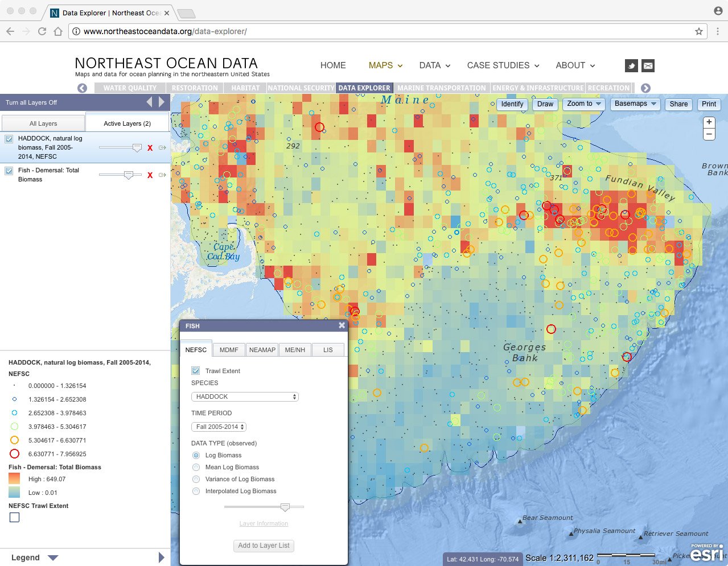Image resolution: width=728 pixels, height=566 pixels.
Task: Expand the ABOUT navigation menu
Action: click(575, 65)
